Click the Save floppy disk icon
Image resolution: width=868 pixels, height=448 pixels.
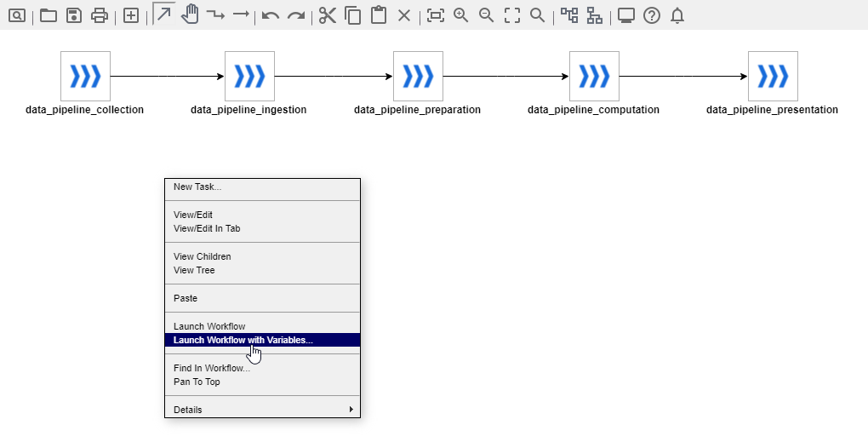tap(74, 15)
